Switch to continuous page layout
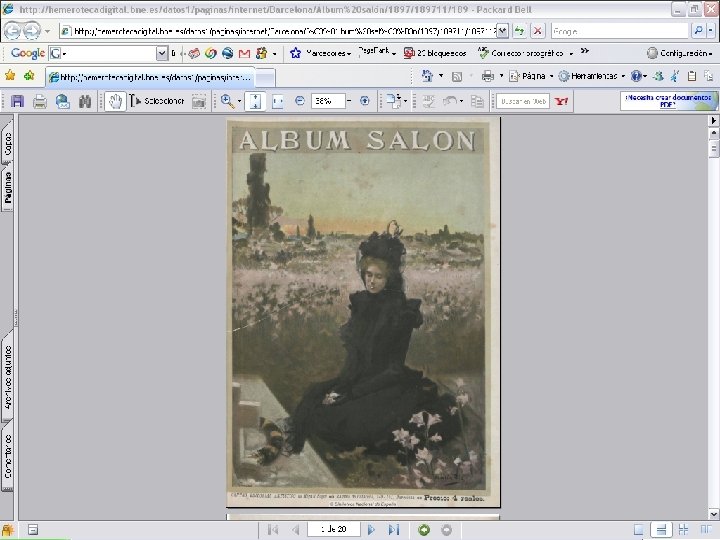 (661, 529)
